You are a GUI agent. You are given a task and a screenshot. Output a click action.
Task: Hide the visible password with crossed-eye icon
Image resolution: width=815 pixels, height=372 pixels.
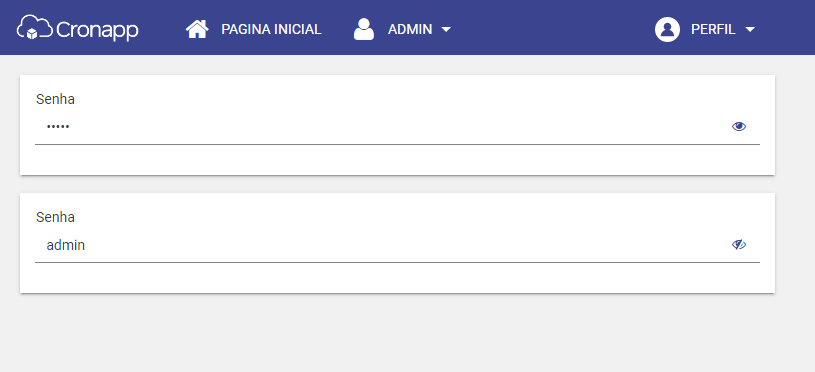click(x=739, y=244)
